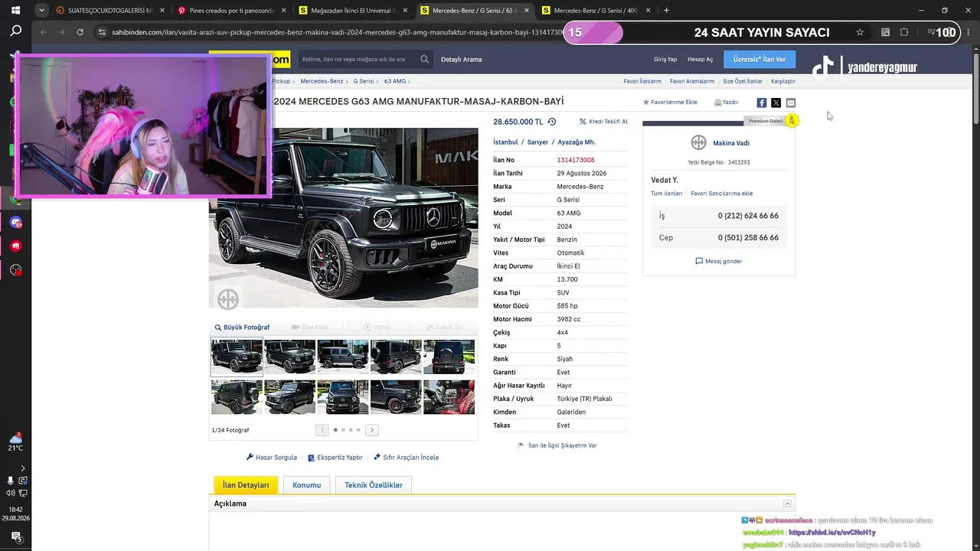Open the Discord taskbar icon

[x=16, y=223]
